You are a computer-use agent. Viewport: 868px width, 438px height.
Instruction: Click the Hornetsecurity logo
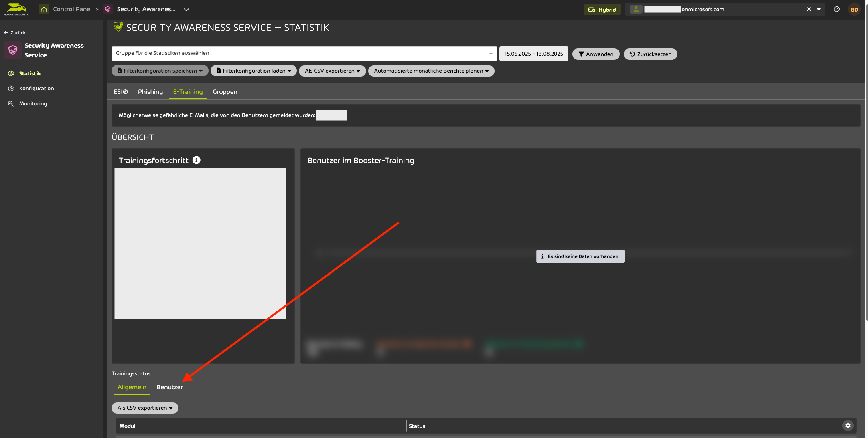[x=16, y=9]
